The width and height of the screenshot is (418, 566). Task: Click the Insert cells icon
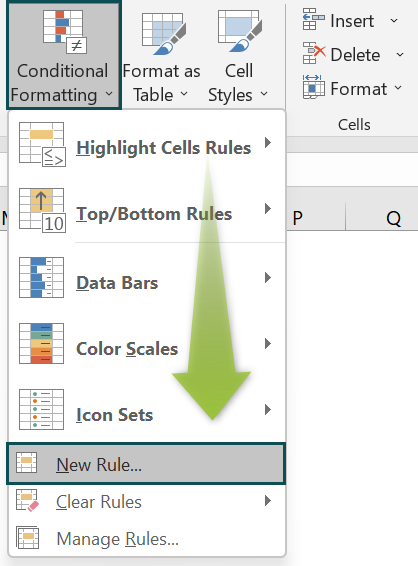point(314,19)
